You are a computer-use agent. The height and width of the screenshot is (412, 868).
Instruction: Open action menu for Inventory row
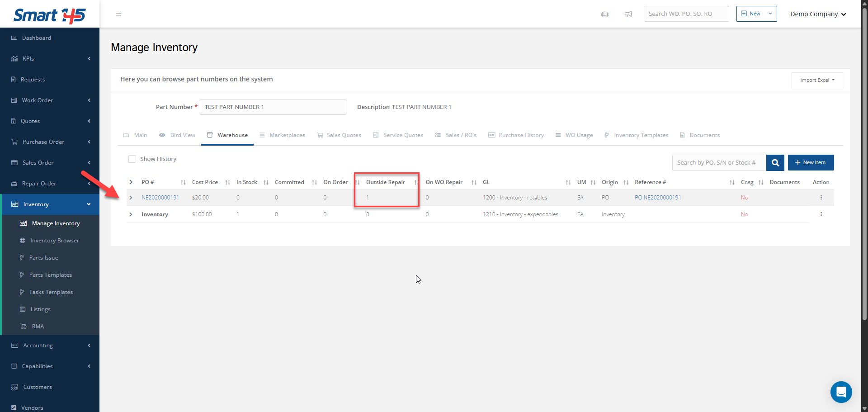tap(821, 214)
